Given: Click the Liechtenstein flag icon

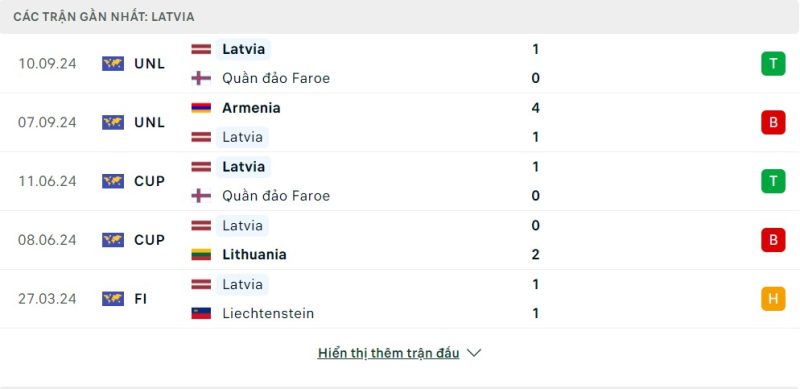Looking at the screenshot, I should tap(201, 313).
